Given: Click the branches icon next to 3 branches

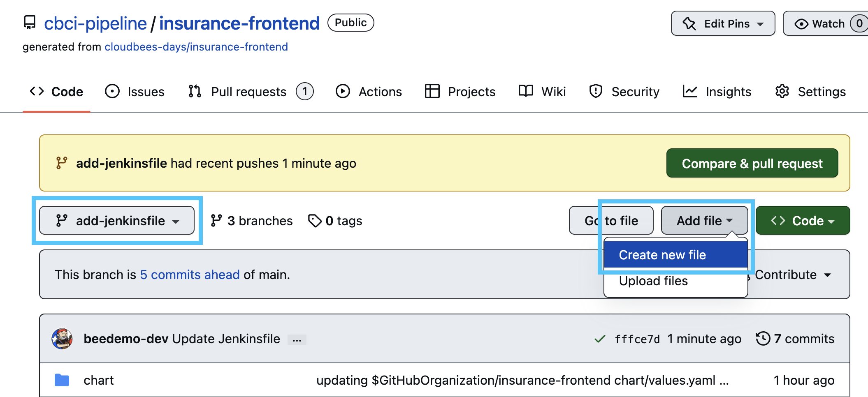Looking at the screenshot, I should 216,221.
